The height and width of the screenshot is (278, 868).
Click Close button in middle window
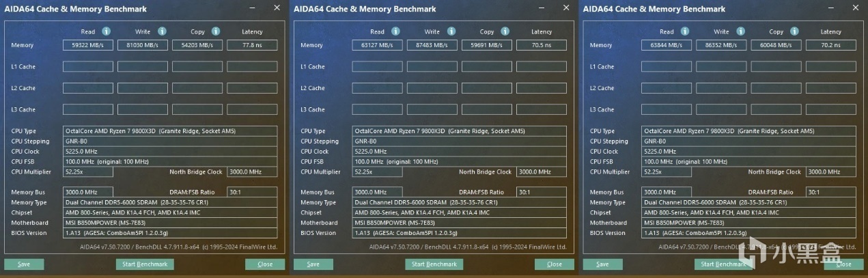555,264
